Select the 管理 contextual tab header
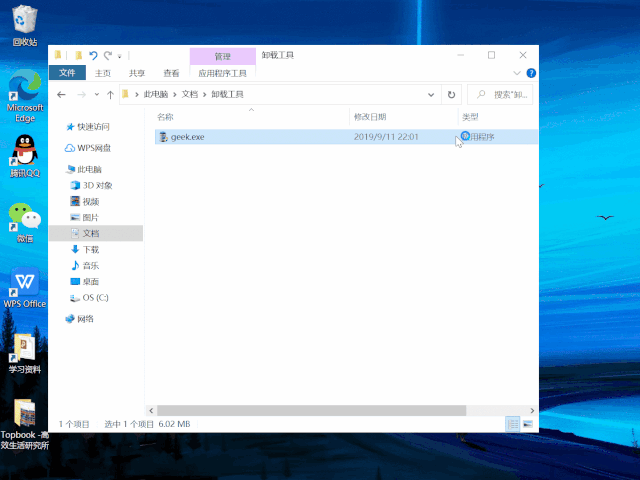This screenshot has height=480, width=640. tap(222, 56)
